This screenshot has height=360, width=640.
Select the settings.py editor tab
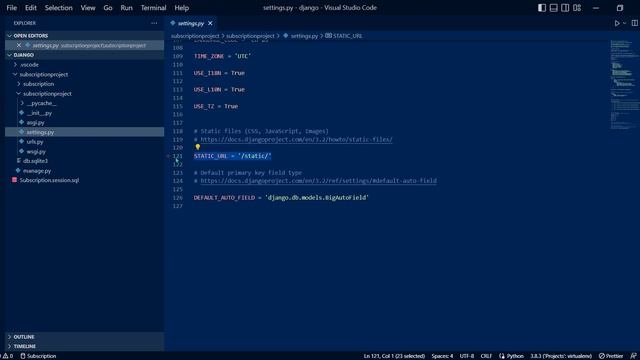coord(191,23)
